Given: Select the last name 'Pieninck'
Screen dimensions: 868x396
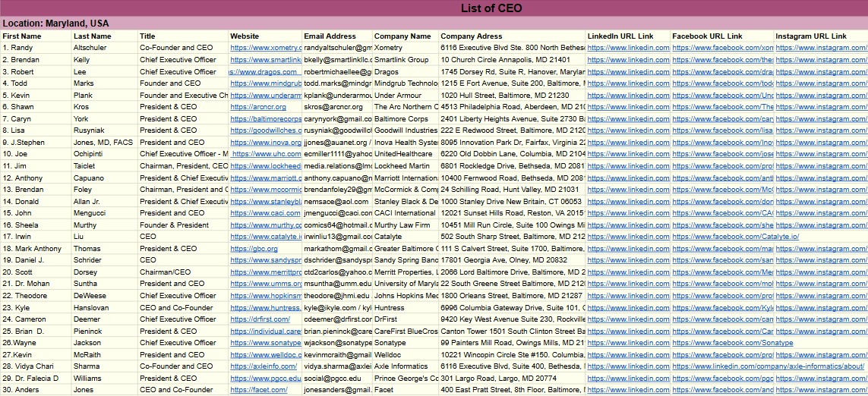Looking at the screenshot, I should click(x=105, y=331).
